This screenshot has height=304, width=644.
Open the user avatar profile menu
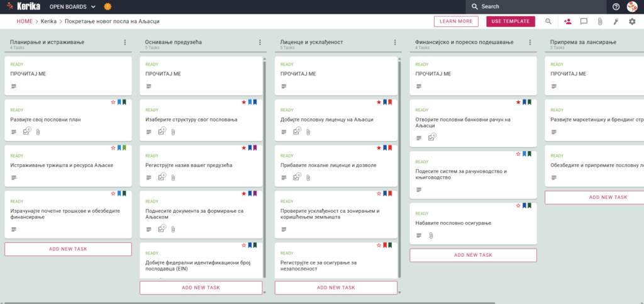click(632, 6)
